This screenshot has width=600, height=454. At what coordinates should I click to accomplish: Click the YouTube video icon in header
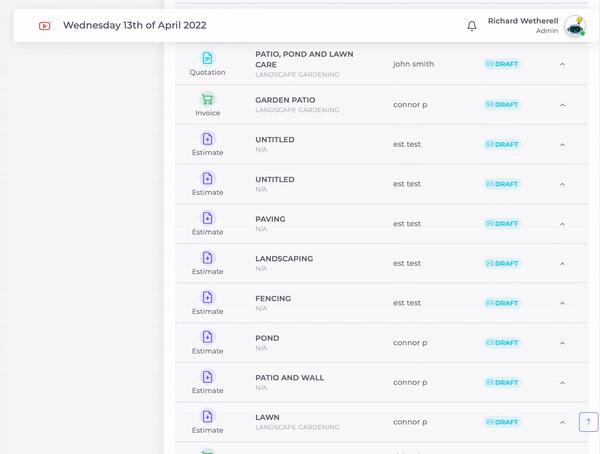44,26
